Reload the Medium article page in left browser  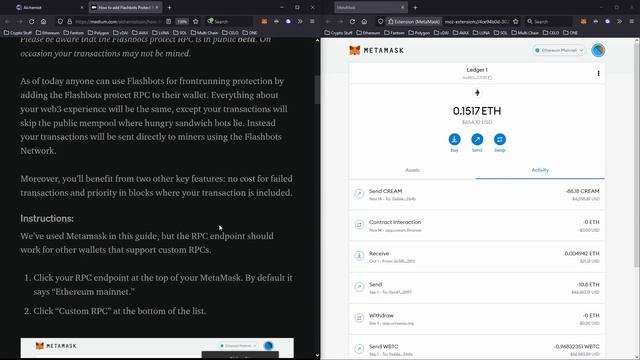31,21
